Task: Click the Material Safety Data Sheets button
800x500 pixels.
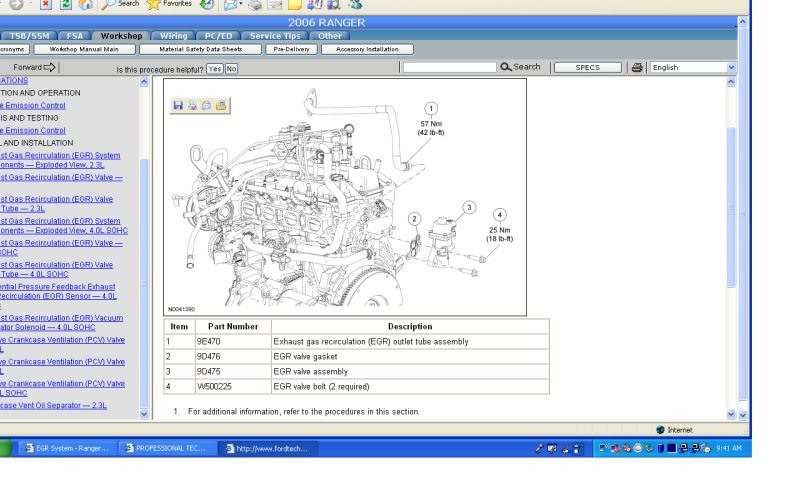Action: click(201, 49)
